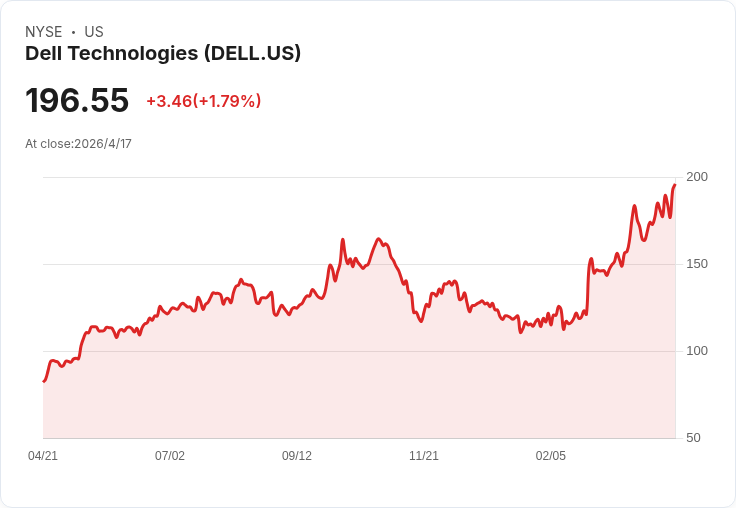Image resolution: width=736 pixels, height=508 pixels.
Task: Click the 100 y-axis price label
Action: point(697,351)
